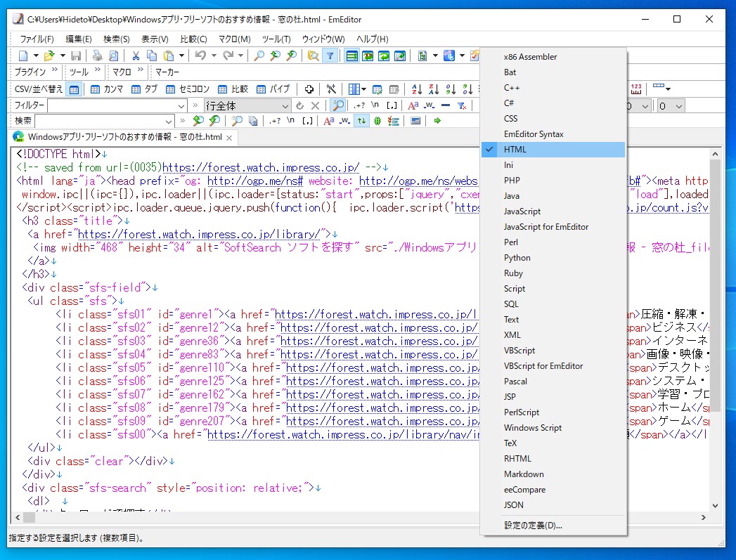Enable semicolon-separated CSV mode
This screenshot has height=560, width=736.
169,89
